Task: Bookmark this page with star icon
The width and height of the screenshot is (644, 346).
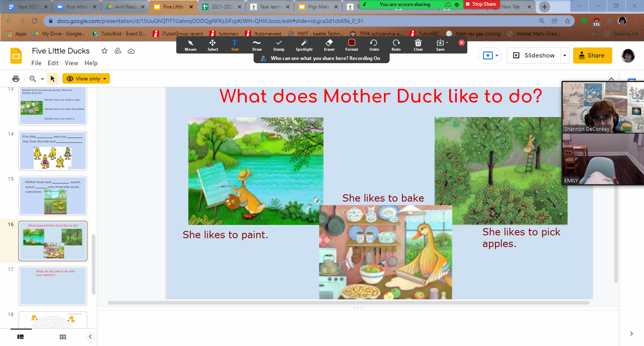Action: (567, 21)
